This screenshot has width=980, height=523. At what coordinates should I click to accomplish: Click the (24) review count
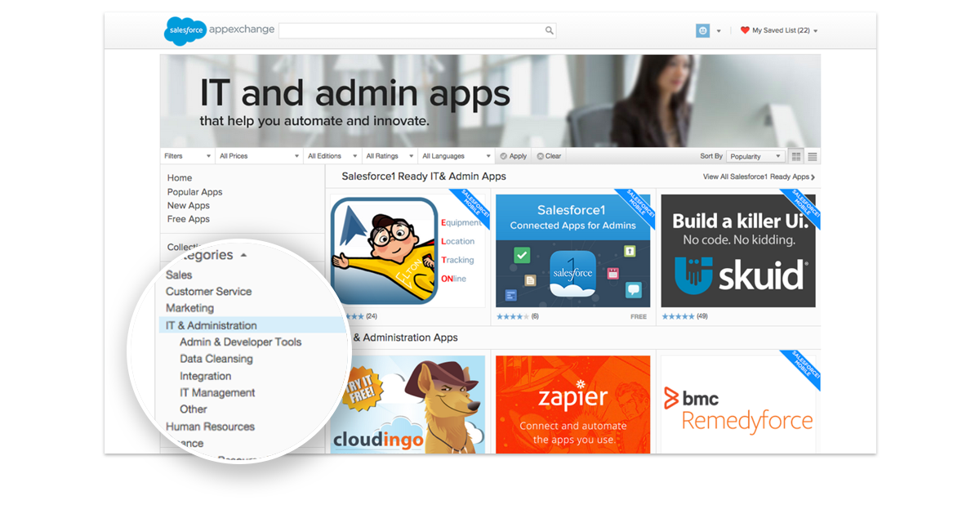(x=372, y=316)
